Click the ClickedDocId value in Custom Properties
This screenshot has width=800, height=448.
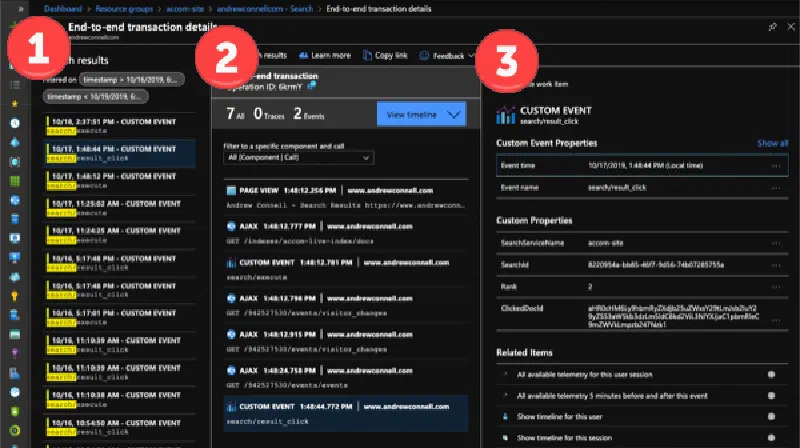click(x=673, y=316)
